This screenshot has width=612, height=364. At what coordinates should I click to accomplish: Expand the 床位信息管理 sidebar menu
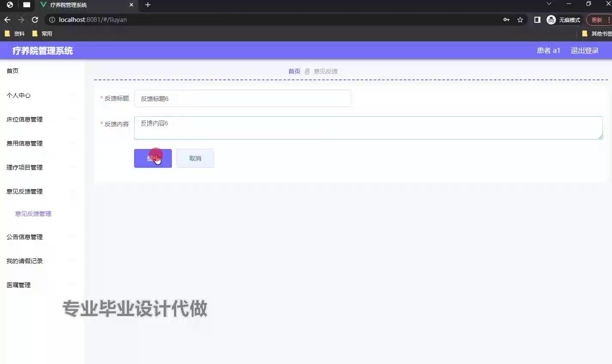point(24,119)
